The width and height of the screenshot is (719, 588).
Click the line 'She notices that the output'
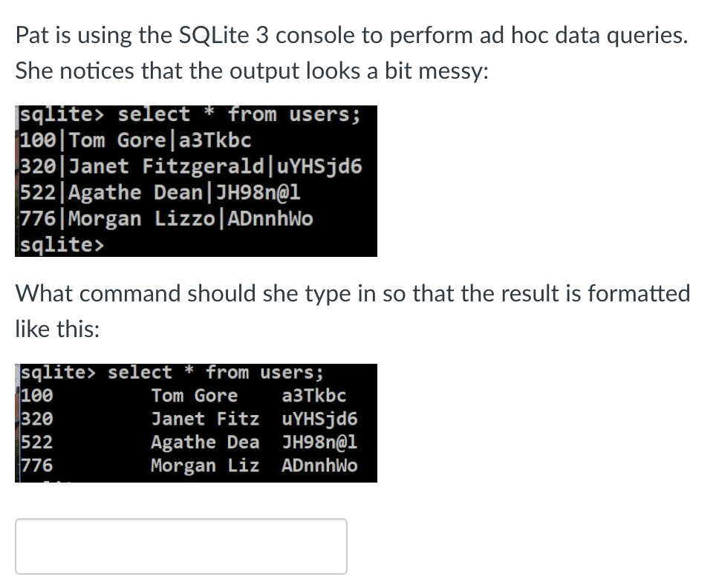tap(252, 71)
